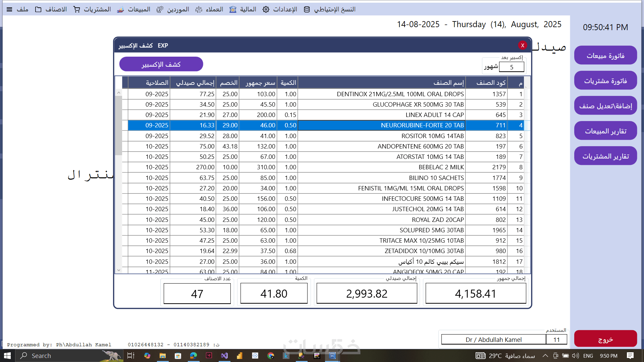Open Visual Studio from the taskbar

224,356
